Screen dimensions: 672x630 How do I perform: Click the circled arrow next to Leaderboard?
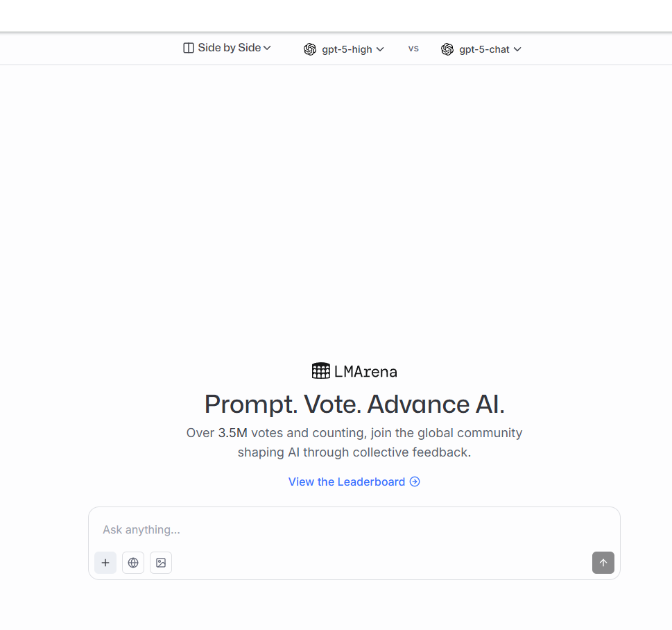click(x=415, y=482)
